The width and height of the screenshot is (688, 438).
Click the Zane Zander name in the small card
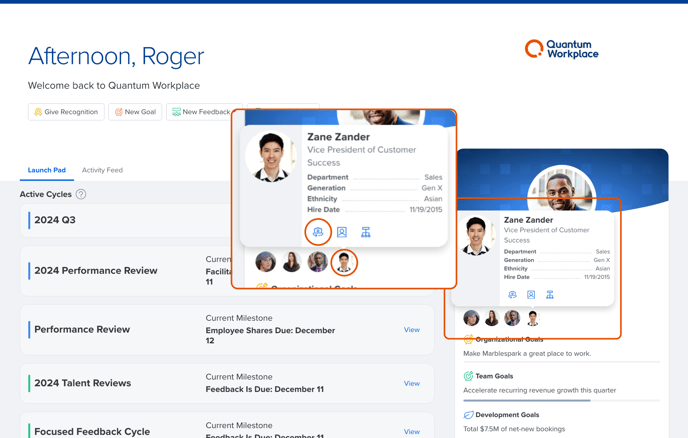click(528, 220)
